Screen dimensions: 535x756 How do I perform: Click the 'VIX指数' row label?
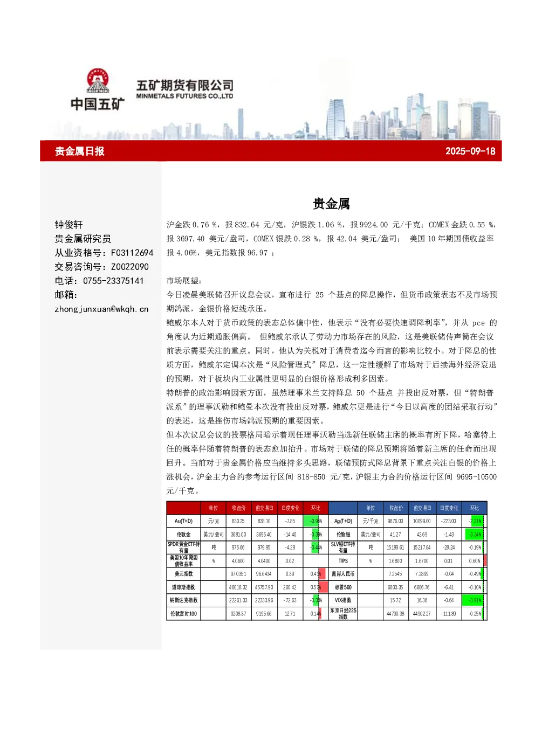point(343,600)
